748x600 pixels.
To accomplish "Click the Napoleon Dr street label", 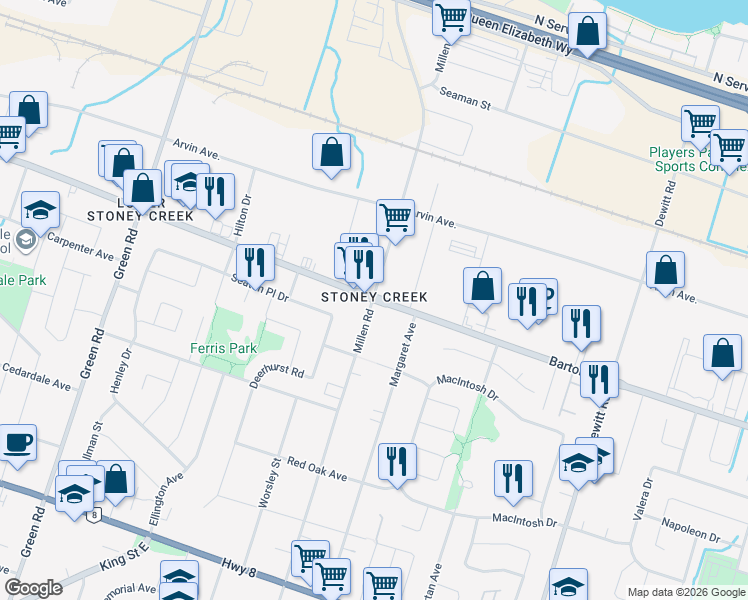I will click(691, 530).
